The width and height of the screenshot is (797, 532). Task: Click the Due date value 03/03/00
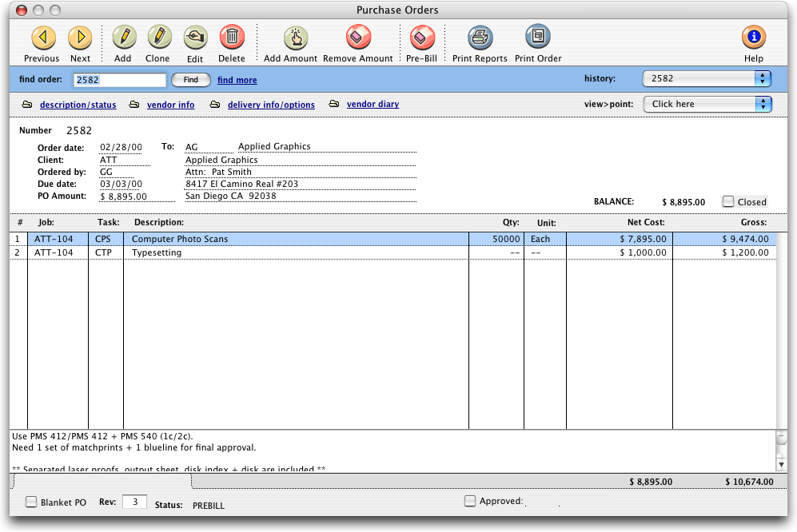pos(121,184)
